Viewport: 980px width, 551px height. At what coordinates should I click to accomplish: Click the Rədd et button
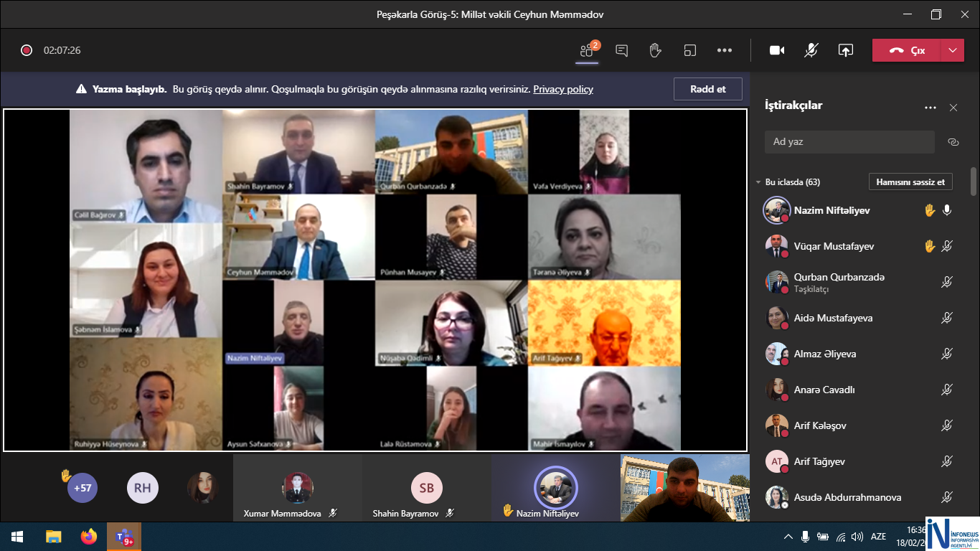[707, 89]
